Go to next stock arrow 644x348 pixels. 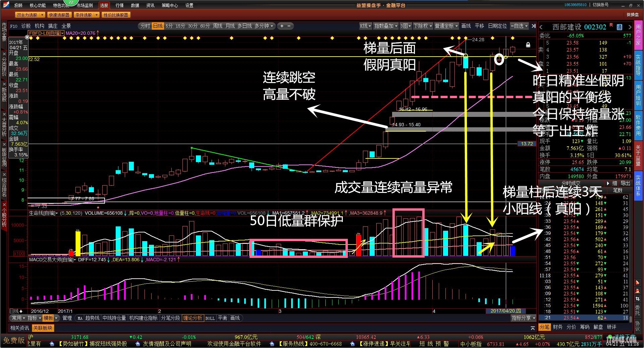(x=630, y=27)
